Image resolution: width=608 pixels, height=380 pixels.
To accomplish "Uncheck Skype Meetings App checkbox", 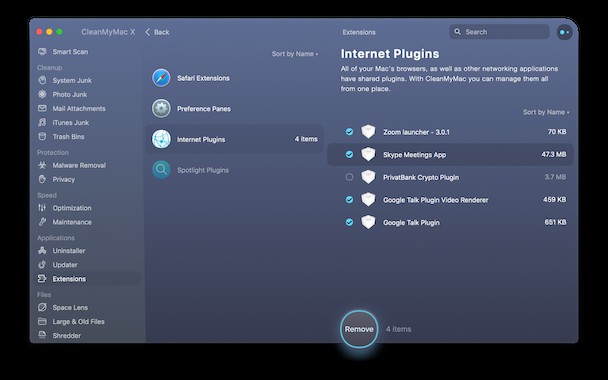I will 349,154.
